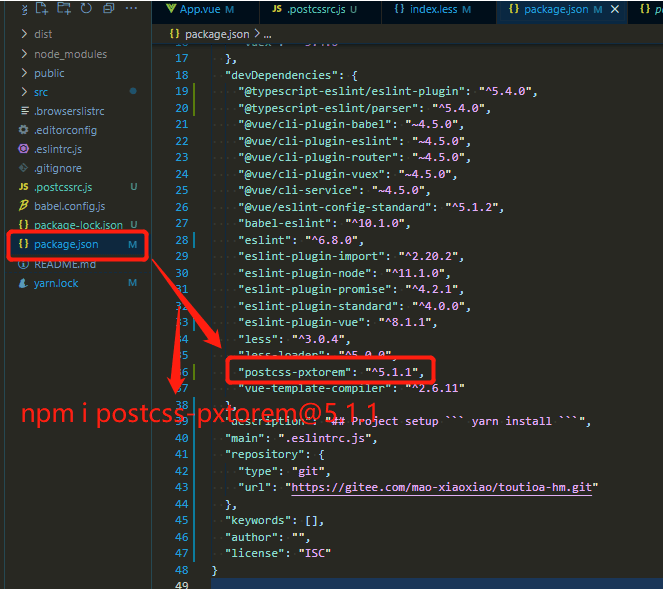Open .gitignore file
663x589 pixels.
pos(58,168)
